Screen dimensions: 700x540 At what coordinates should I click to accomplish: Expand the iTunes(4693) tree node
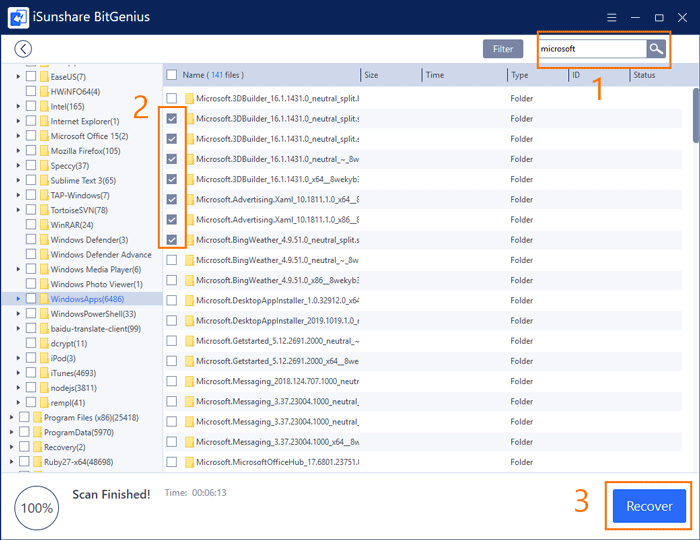click(18, 373)
